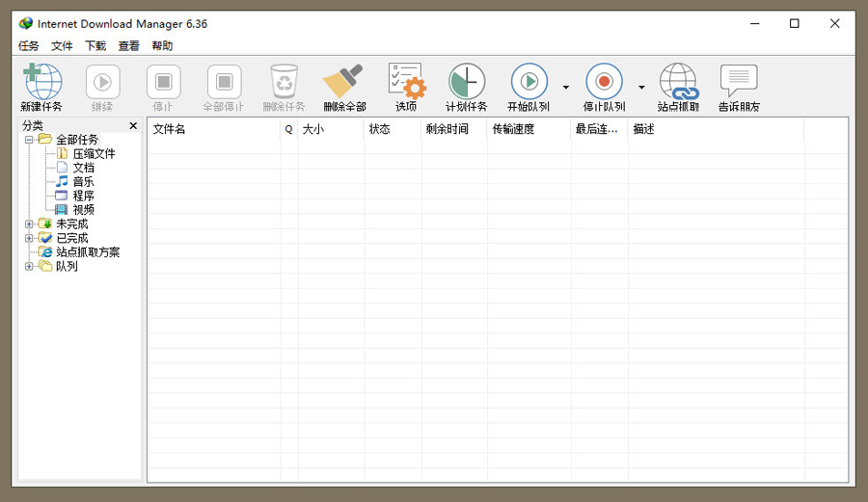The image size is (868, 502).
Task: Select 压缩文件 category in sidebar
Action: pyautogui.click(x=94, y=154)
